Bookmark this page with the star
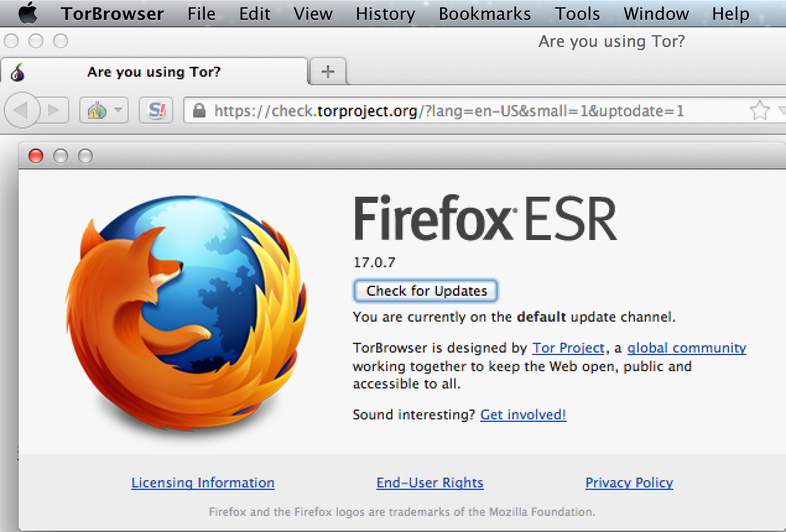 [x=759, y=111]
